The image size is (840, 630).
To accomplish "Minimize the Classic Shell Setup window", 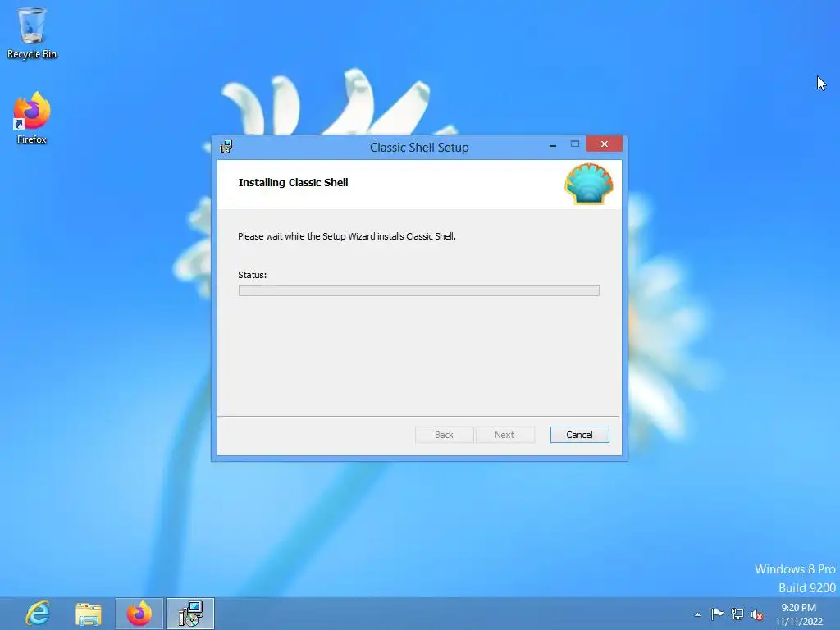I will click(553, 144).
